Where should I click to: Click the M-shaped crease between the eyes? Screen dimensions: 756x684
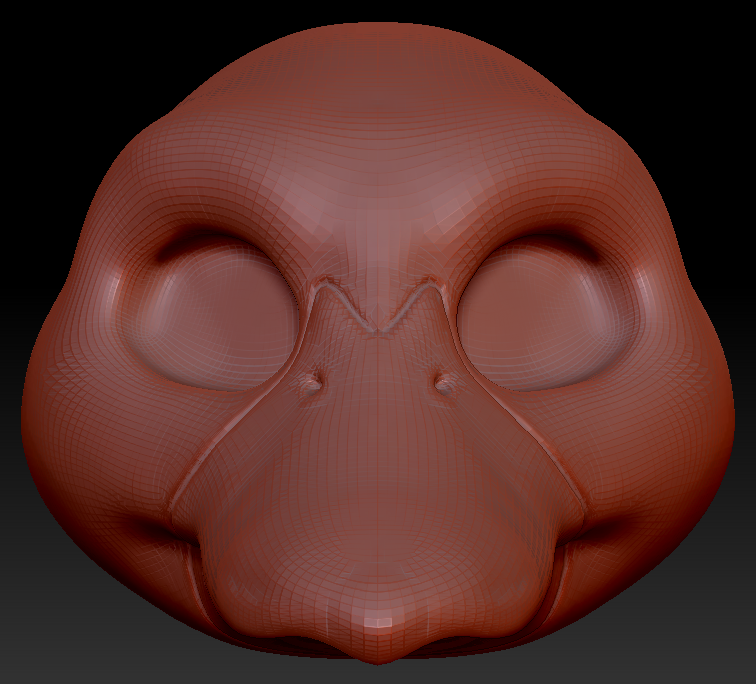pos(378,306)
